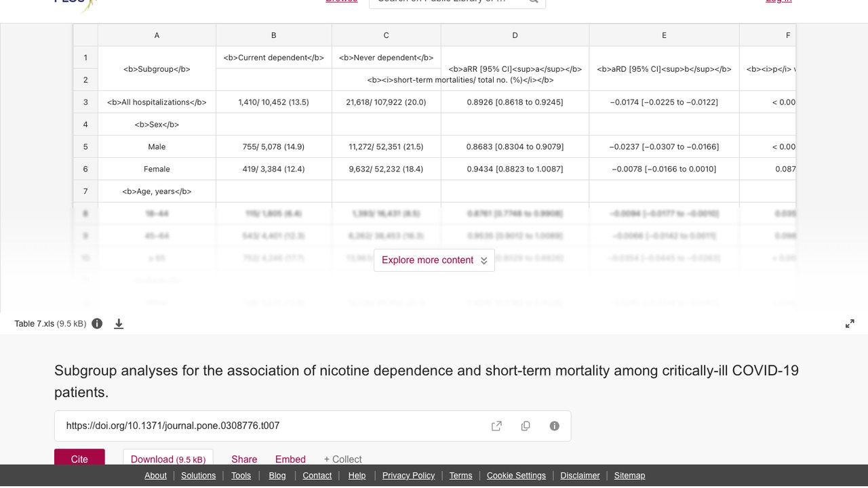Open the Tools footer link
868x488 pixels.
[x=241, y=476]
